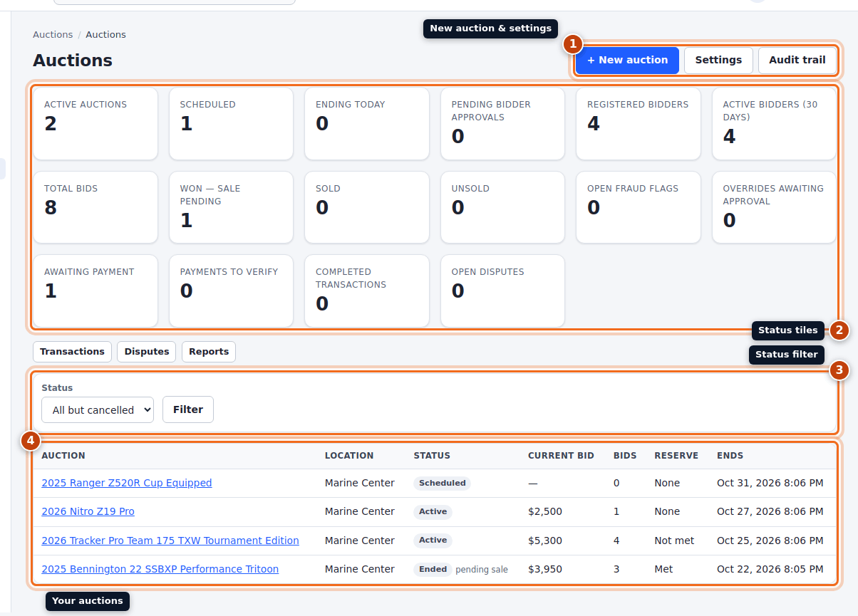Click the $5,300 current bid

pyautogui.click(x=545, y=541)
